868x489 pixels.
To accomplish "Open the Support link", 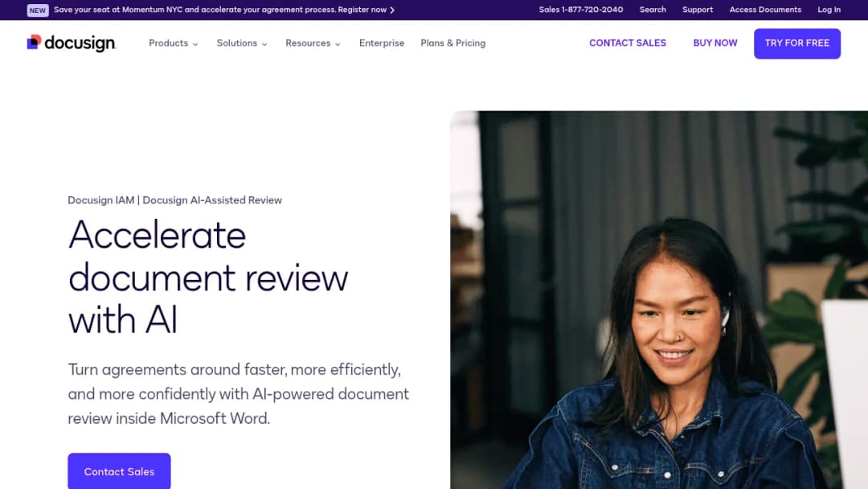I will (x=698, y=10).
